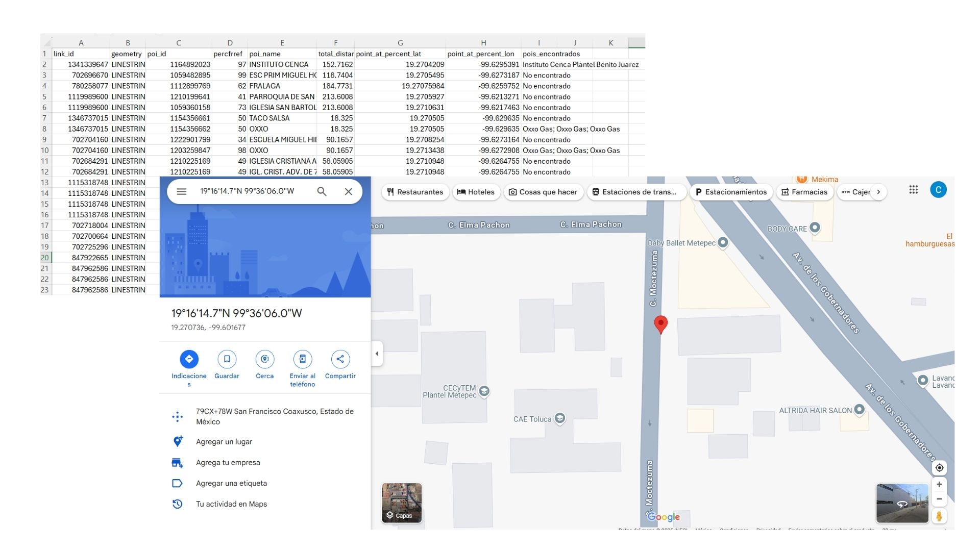Center map on my location
Viewport: 980px width, 551px height.
[x=939, y=468]
